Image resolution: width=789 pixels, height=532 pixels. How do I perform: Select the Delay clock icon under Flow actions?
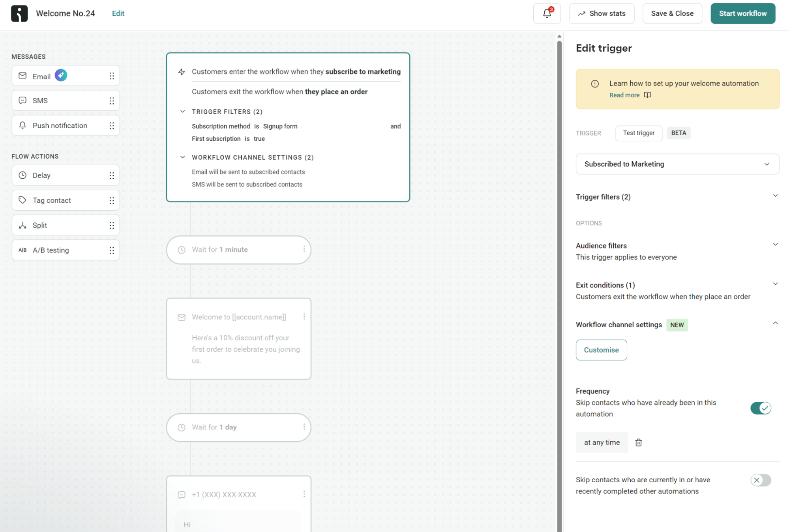[x=22, y=175]
